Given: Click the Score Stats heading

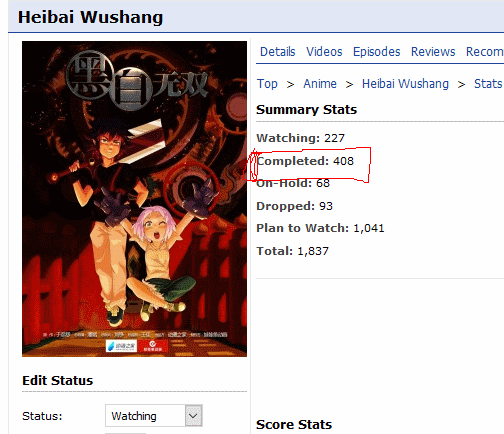Looking at the screenshot, I should 294,425.
